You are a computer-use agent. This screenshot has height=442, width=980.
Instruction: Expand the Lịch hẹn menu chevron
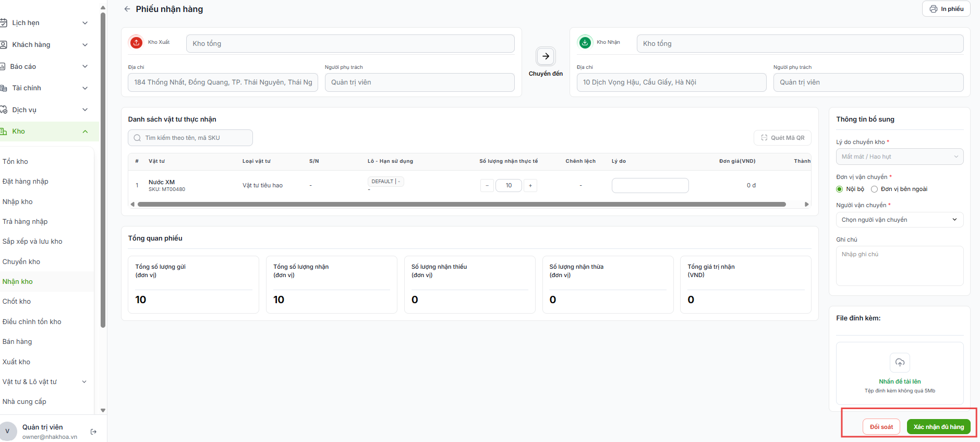(x=85, y=23)
